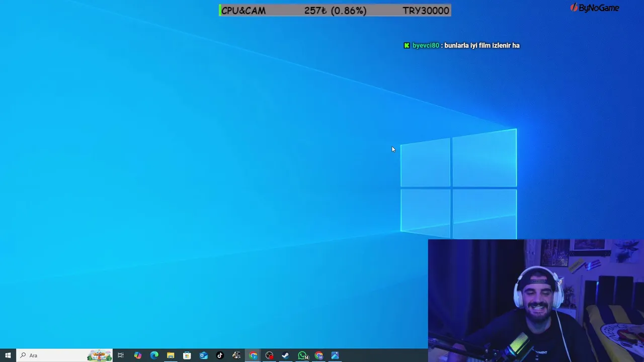Screen dimensions: 644x362
Task: Open WhatsApp with 14 unread badge
Action: tap(302, 355)
